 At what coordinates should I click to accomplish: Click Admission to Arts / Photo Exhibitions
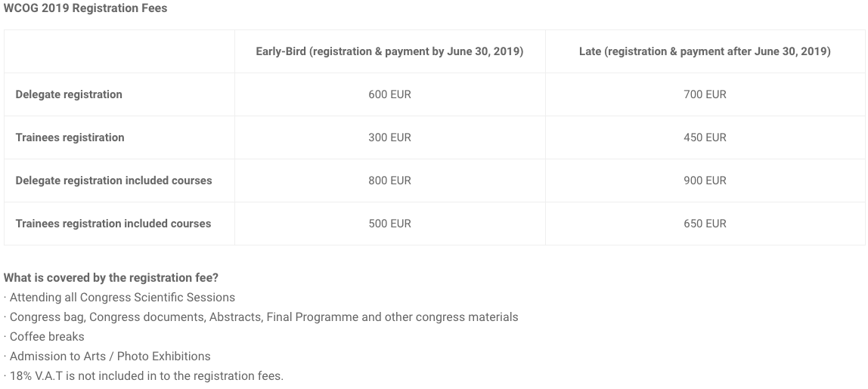[107, 357]
